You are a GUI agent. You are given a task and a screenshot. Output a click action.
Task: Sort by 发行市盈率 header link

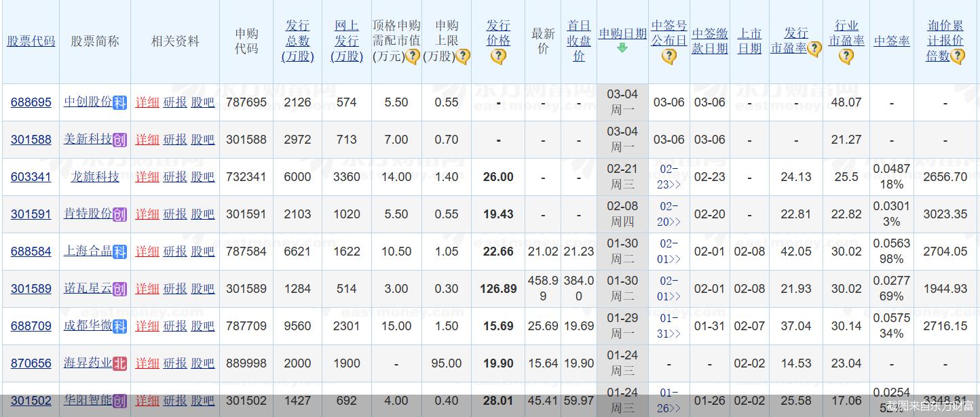point(790,41)
